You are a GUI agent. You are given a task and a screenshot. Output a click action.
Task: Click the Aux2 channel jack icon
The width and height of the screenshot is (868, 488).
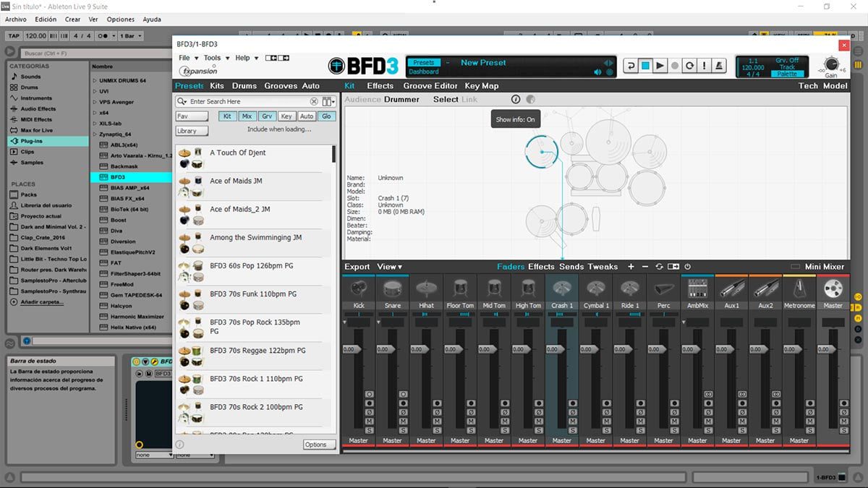click(x=765, y=288)
